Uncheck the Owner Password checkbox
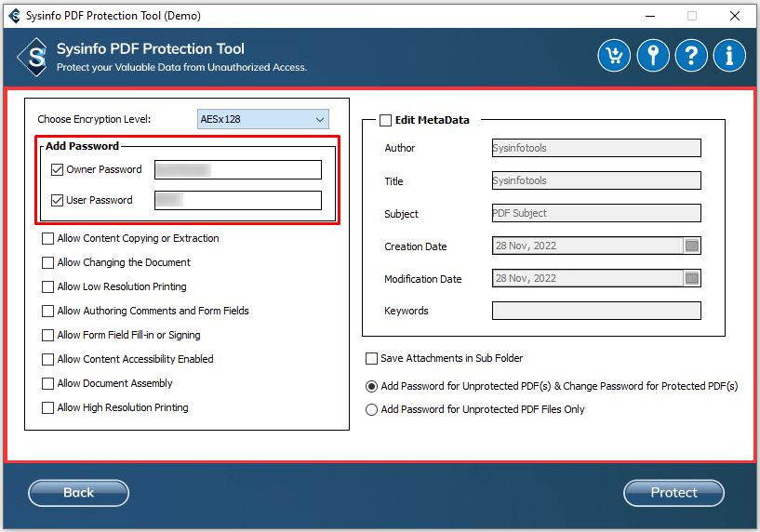 pyautogui.click(x=58, y=170)
